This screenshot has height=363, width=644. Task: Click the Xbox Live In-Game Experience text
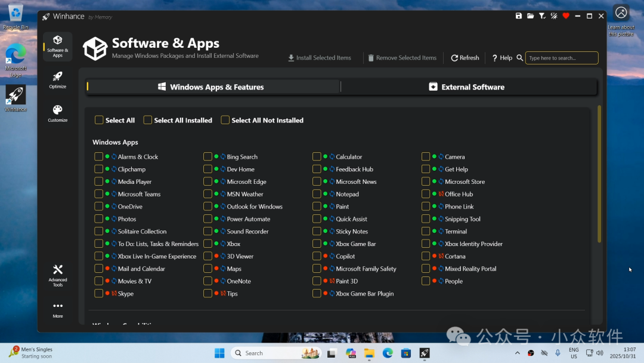(x=157, y=256)
